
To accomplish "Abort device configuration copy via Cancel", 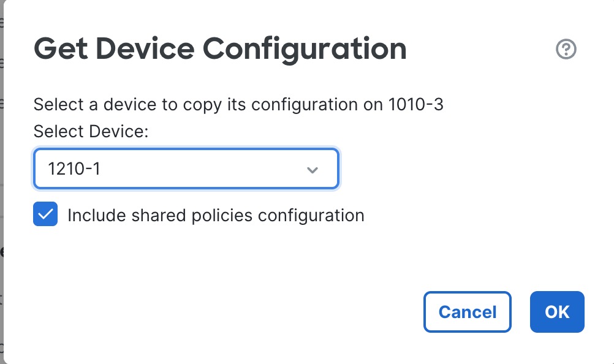I will (467, 312).
